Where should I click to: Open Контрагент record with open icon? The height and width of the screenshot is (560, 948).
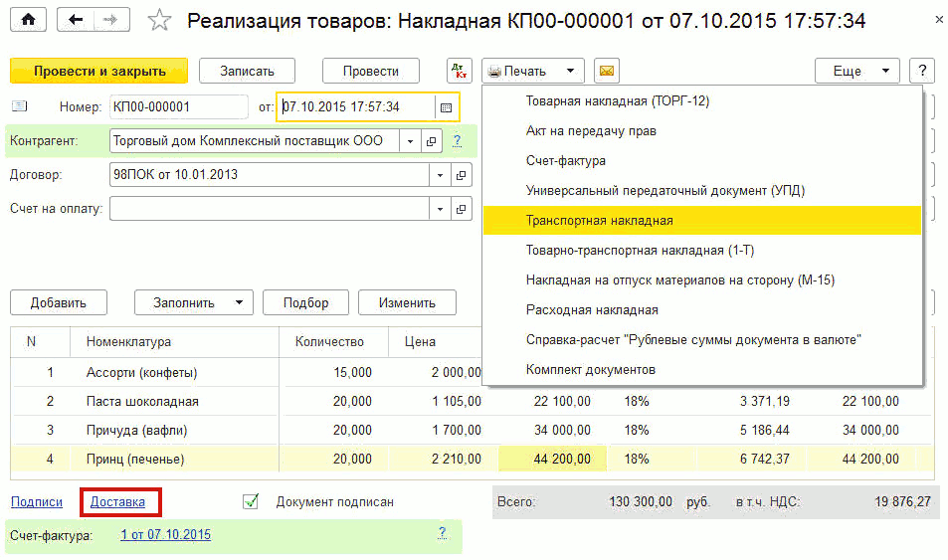(x=431, y=141)
